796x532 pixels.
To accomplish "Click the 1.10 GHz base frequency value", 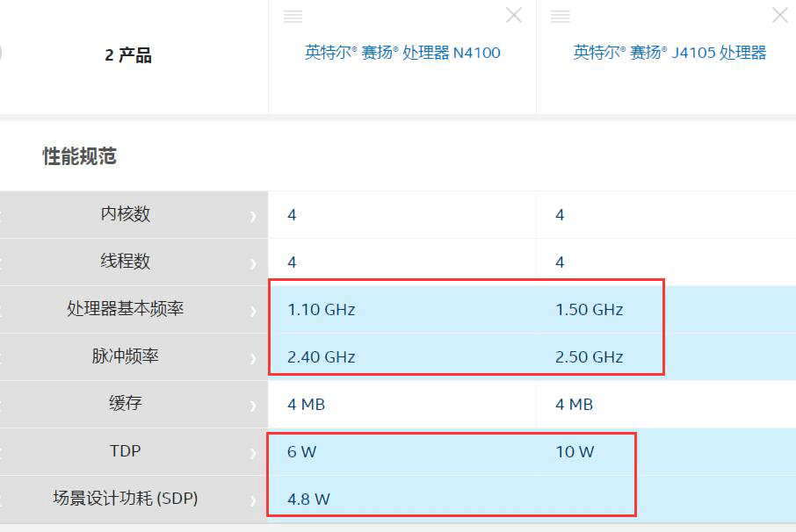I will click(322, 309).
